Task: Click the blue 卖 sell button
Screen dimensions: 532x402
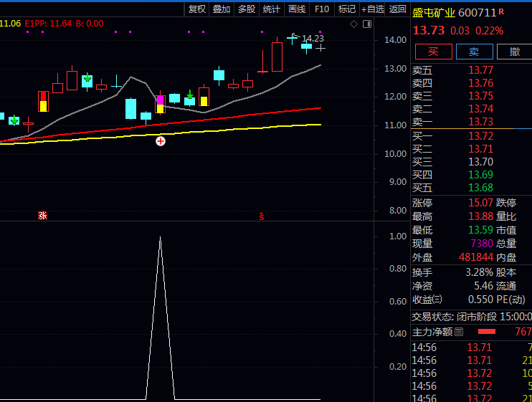Action: click(475, 52)
